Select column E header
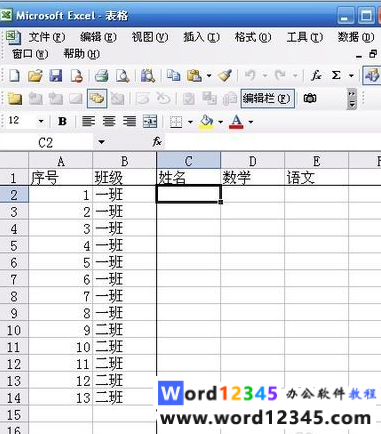 pos(317,161)
